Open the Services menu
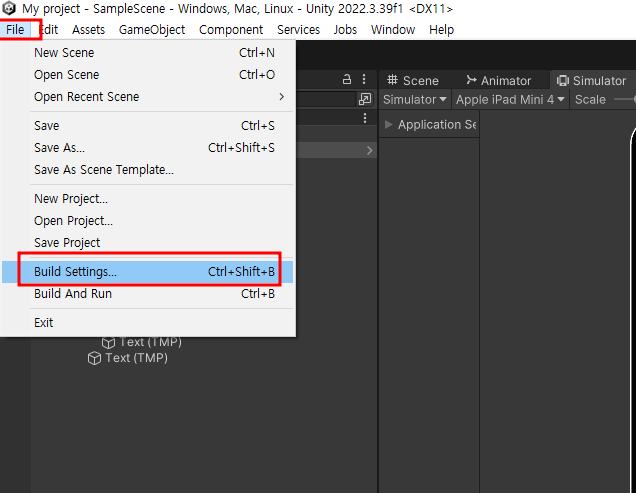Viewport: 636px width, 493px height. (x=298, y=30)
